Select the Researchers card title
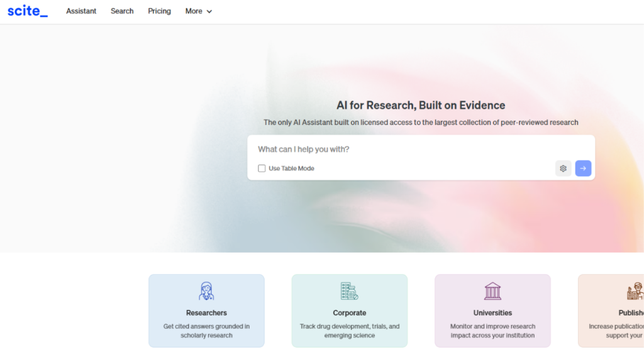This screenshot has width=644, height=362. [206, 313]
